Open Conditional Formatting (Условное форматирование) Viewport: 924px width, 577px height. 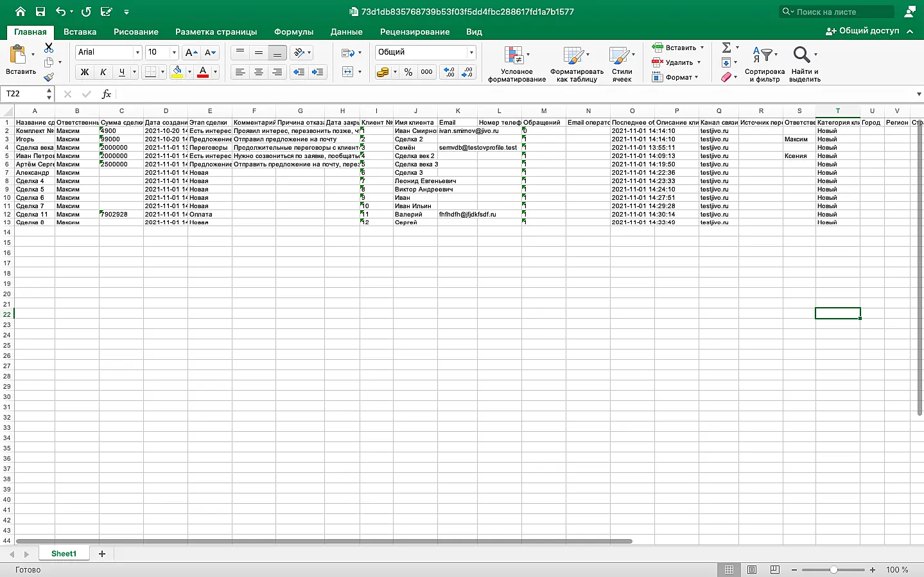[x=516, y=64]
